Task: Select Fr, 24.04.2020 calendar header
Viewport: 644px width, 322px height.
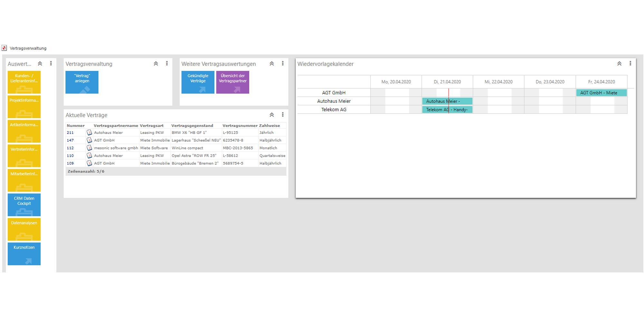Action: [x=601, y=82]
